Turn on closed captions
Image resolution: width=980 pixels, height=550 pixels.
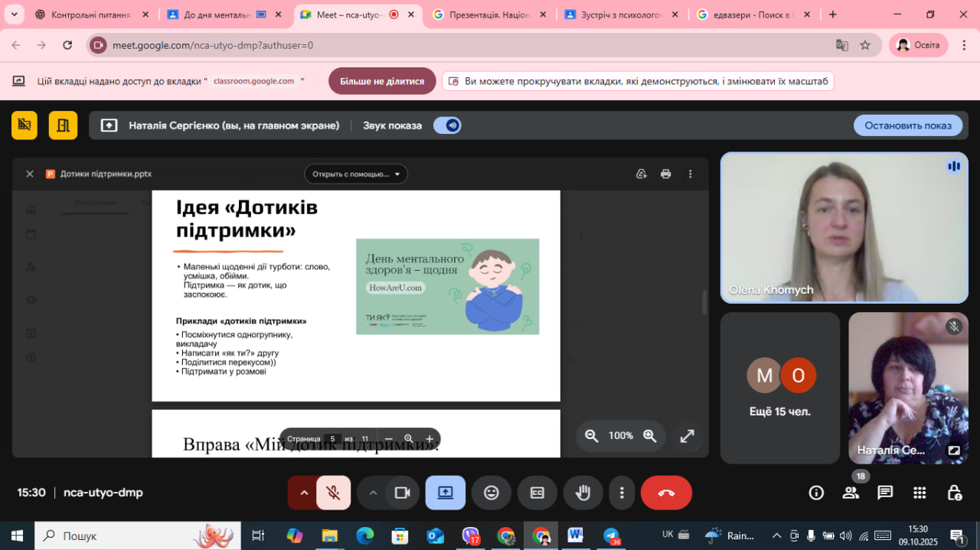pyautogui.click(x=537, y=493)
